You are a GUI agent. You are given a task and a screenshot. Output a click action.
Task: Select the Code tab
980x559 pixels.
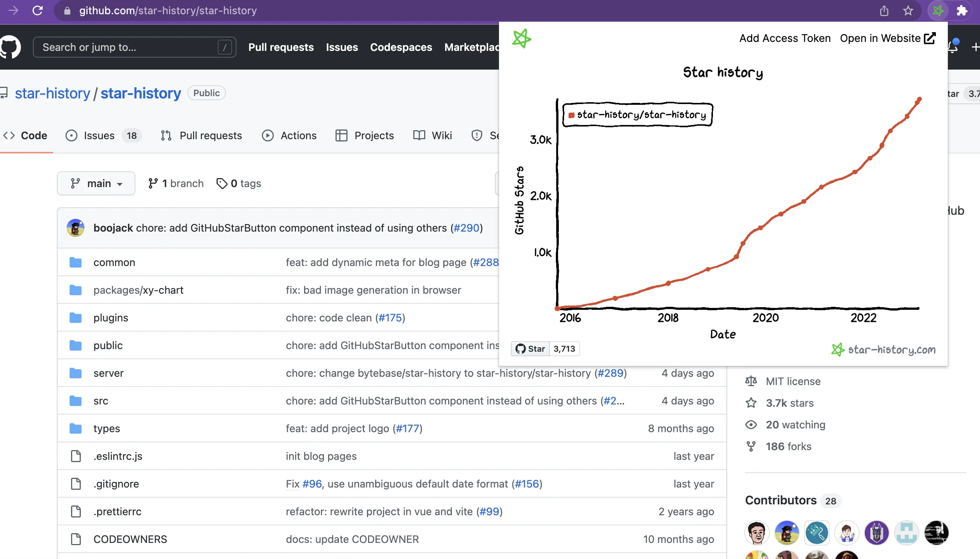point(33,135)
